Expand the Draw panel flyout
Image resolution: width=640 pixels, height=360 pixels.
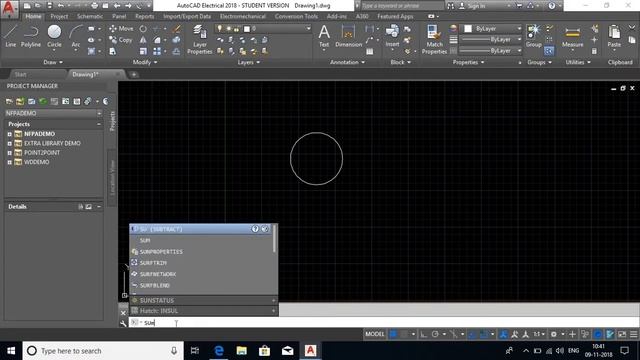(53, 62)
